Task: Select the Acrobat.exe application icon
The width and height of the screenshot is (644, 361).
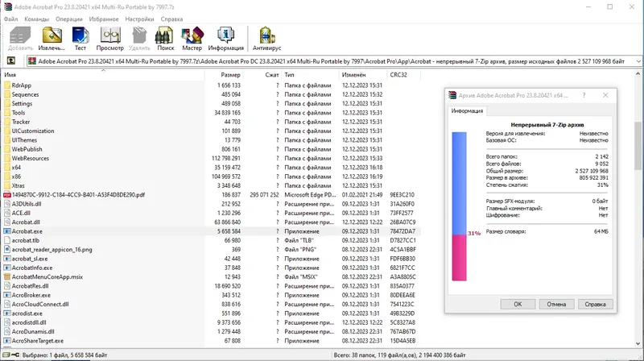Action: (x=7, y=231)
